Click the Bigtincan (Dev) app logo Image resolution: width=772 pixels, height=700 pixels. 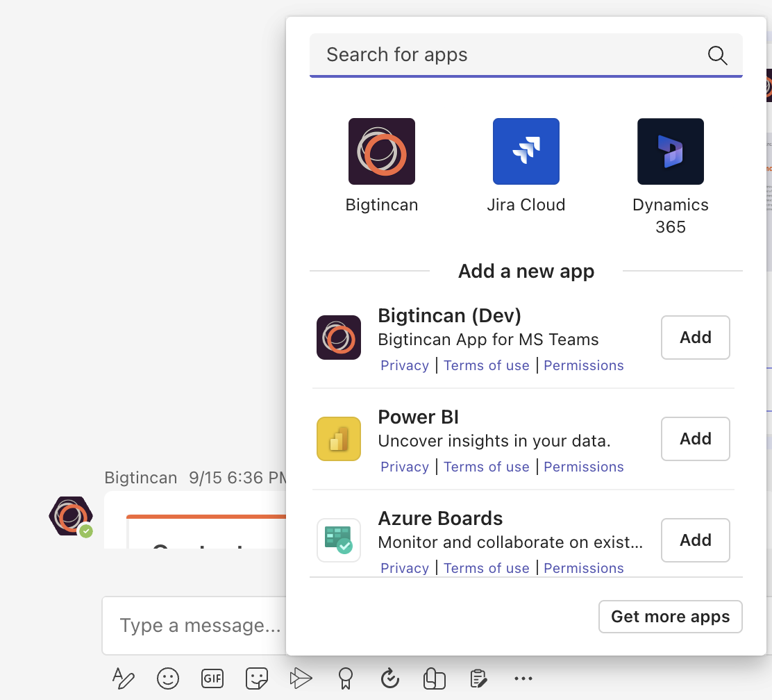(339, 337)
